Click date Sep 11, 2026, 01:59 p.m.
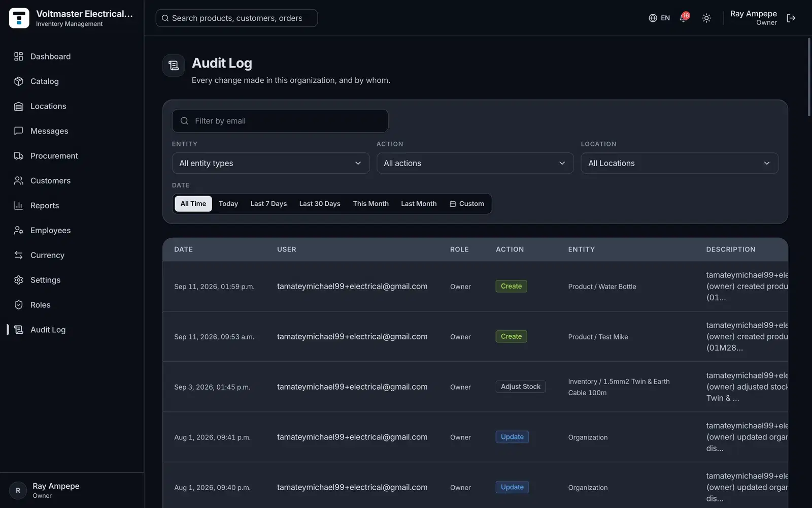The image size is (812, 508). click(x=214, y=287)
